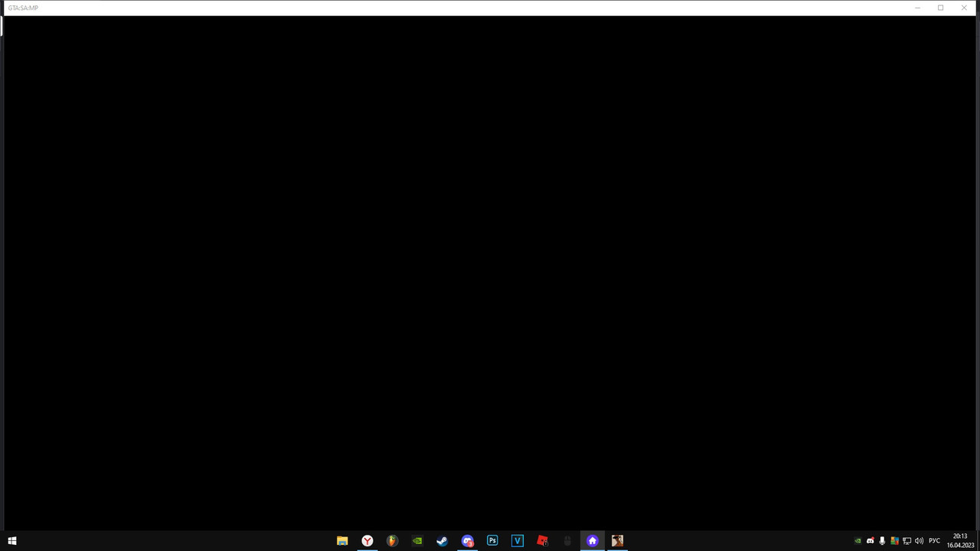
Task: Launch Photoshop from the taskbar
Action: pos(492,540)
